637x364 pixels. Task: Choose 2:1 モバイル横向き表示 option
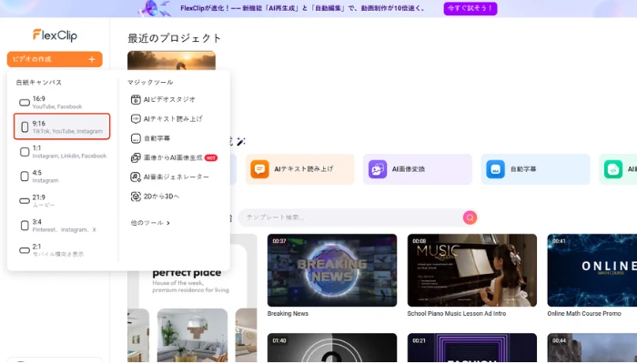[x=62, y=250]
